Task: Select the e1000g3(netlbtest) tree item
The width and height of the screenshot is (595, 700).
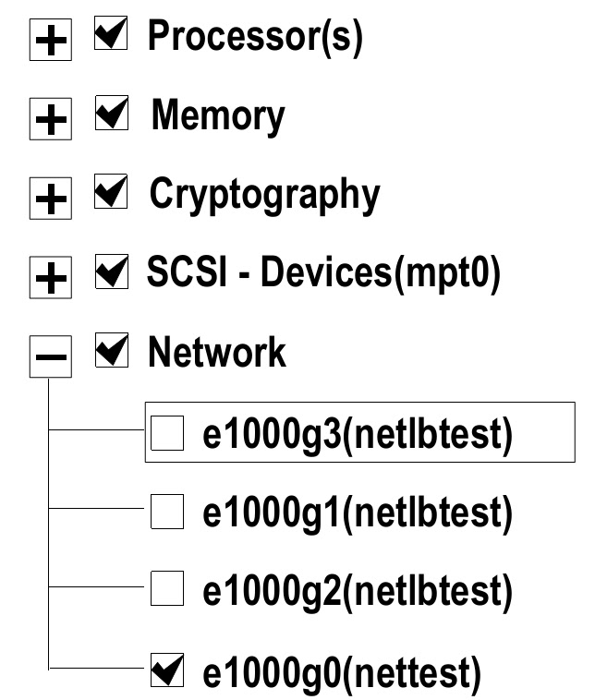Action: point(357,434)
